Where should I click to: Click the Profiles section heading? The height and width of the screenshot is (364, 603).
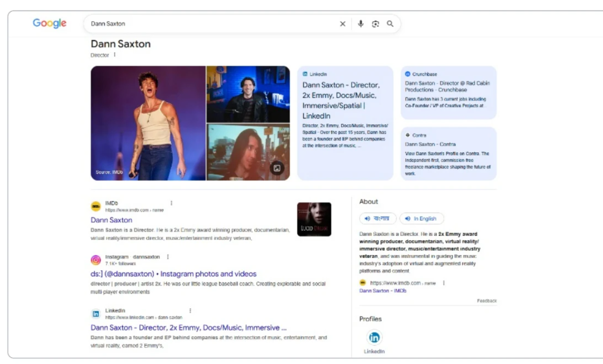pos(370,319)
